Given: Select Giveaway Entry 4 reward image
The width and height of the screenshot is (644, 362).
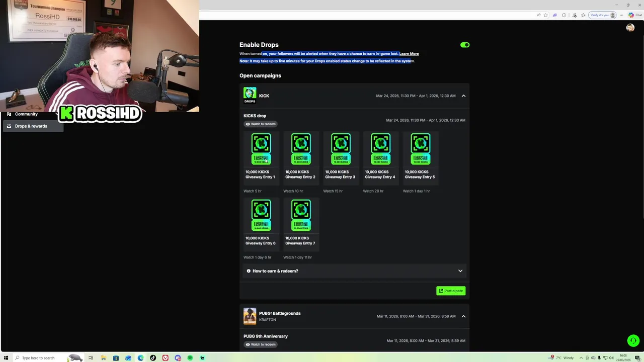Looking at the screenshot, I should pos(380,149).
